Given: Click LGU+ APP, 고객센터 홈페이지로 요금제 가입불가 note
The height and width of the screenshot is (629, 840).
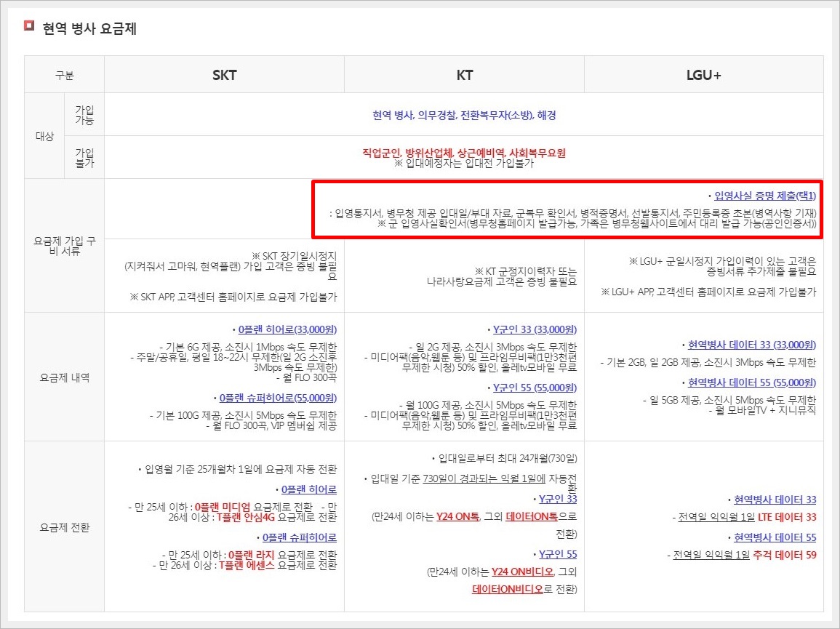Looking at the screenshot, I should pos(709,292).
